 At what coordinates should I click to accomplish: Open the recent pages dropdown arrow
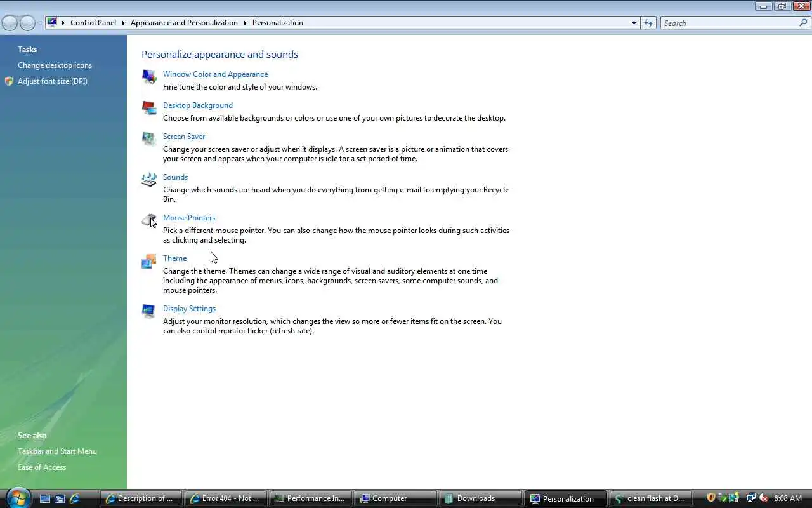(x=41, y=23)
